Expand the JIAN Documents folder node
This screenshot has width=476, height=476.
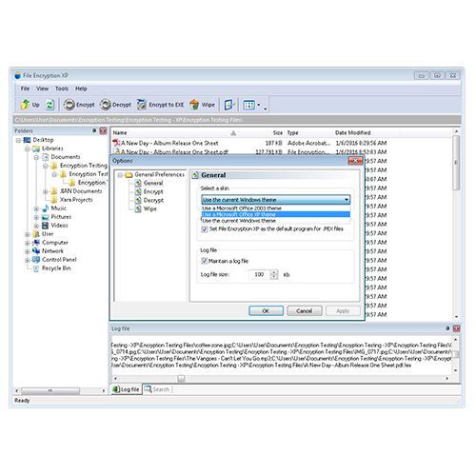45,191
